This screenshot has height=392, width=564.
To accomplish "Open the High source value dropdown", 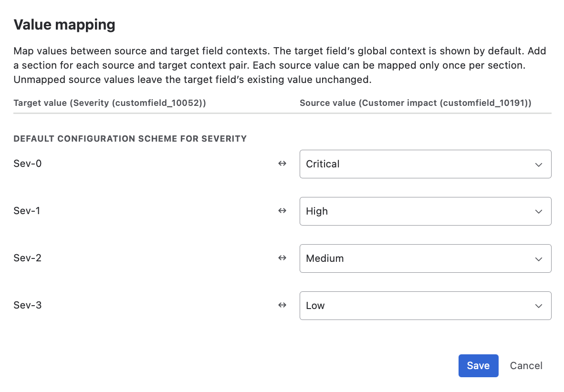I will coord(425,211).
